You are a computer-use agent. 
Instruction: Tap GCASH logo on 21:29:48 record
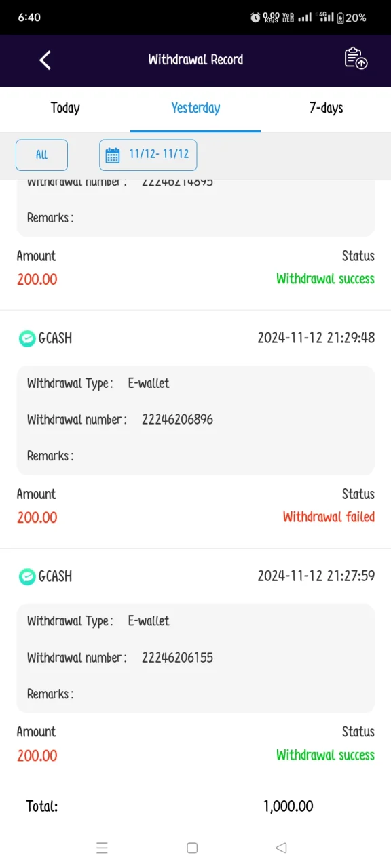coord(26,338)
